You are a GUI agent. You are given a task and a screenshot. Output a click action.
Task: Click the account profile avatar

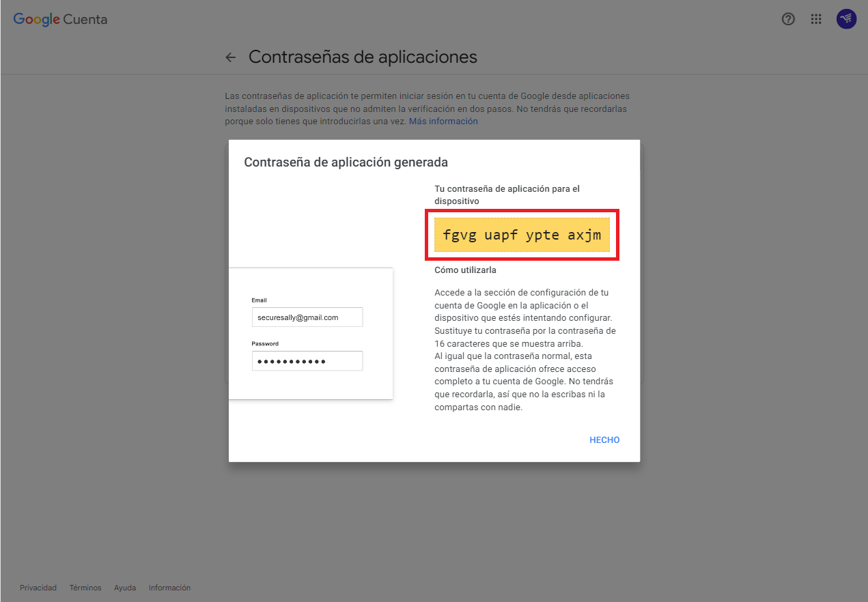846,19
